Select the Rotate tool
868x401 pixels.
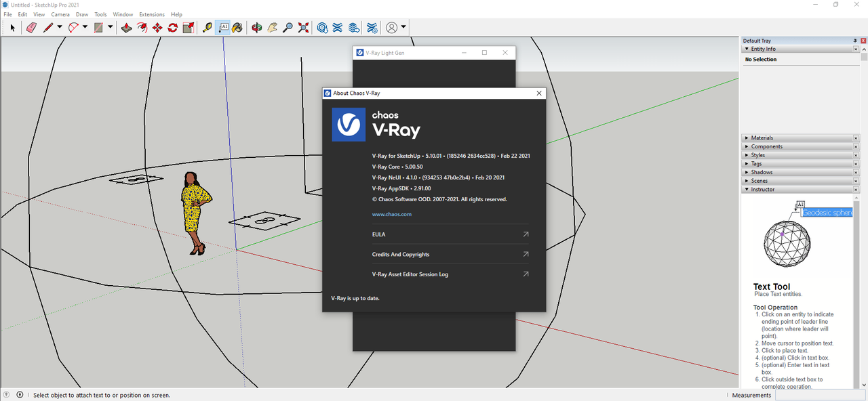coord(173,28)
